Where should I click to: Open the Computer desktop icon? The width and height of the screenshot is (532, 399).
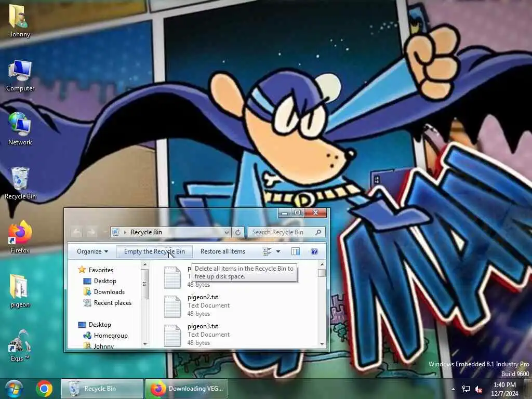tap(20, 75)
